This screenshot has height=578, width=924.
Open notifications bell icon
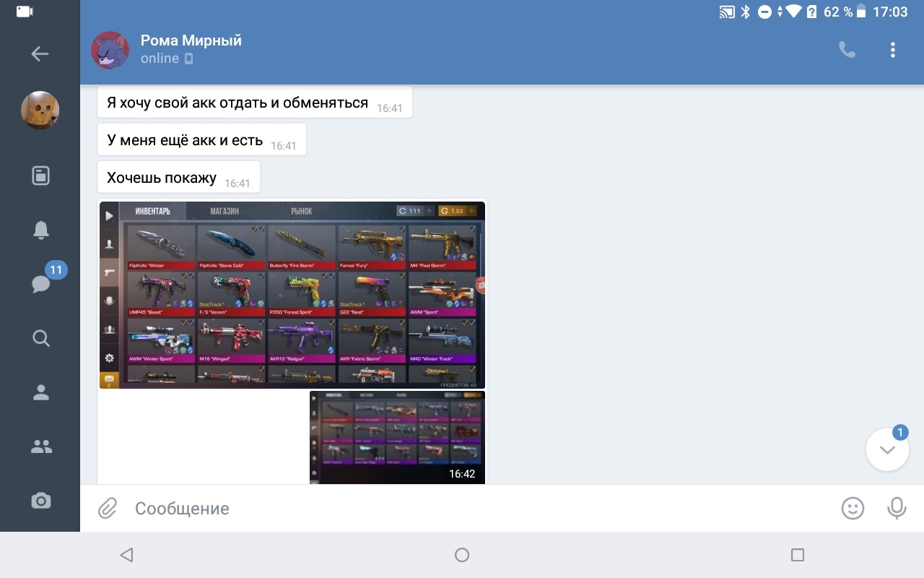pos(40,230)
